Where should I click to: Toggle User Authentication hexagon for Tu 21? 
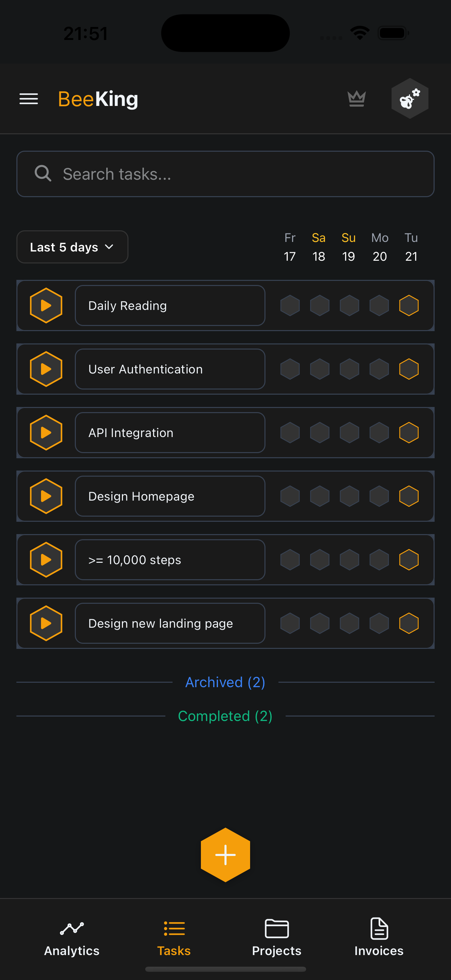click(x=409, y=369)
